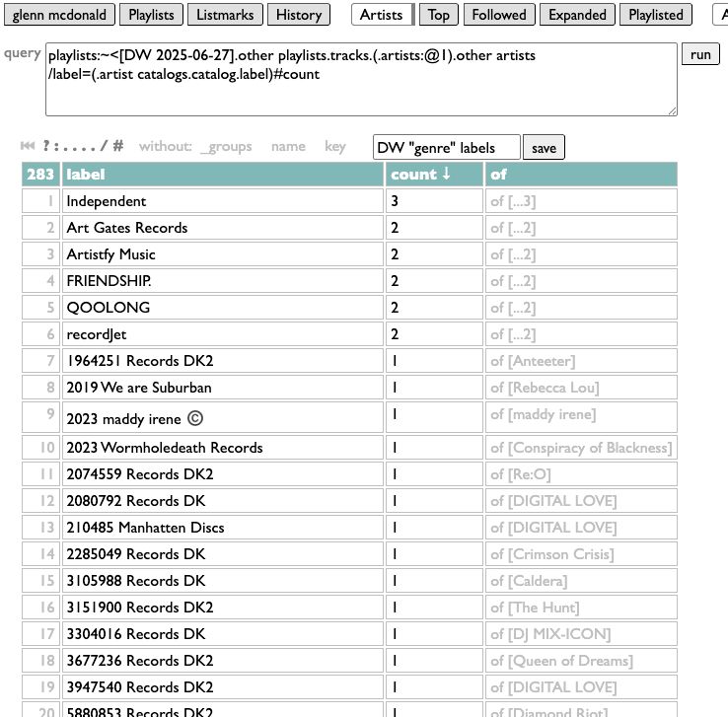Open the of [Caldera] link
This screenshot has width=728, height=717.
click(529, 581)
